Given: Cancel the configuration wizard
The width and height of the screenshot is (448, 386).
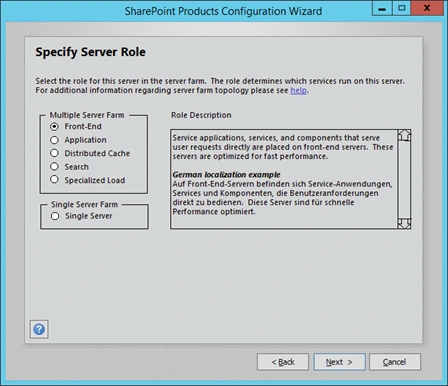Looking at the screenshot, I should [x=395, y=362].
